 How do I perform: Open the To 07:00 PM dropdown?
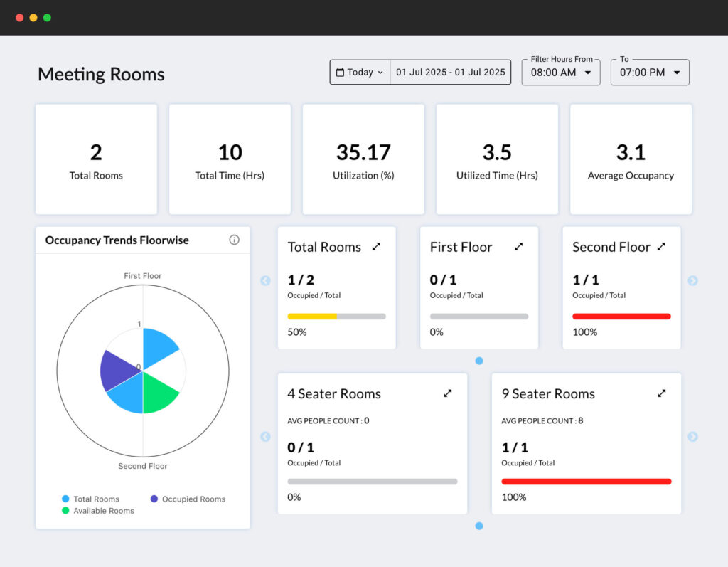pos(650,73)
